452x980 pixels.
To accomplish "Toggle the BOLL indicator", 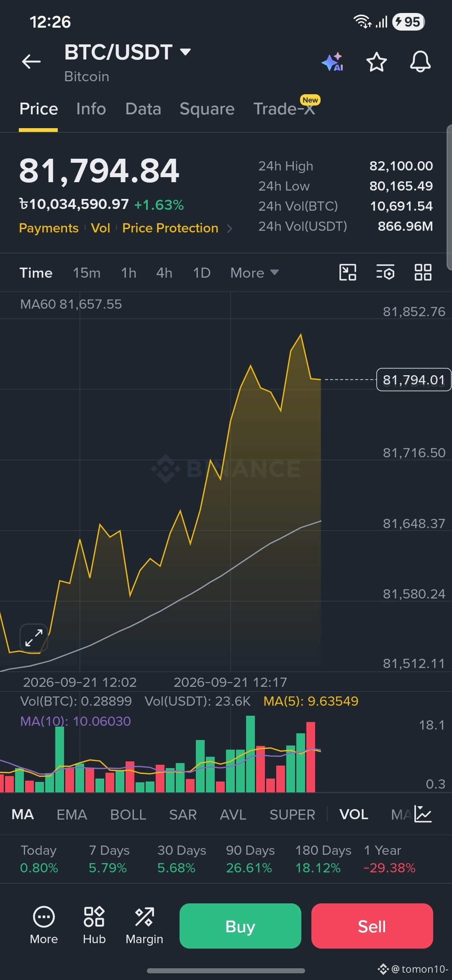I will coord(128,815).
